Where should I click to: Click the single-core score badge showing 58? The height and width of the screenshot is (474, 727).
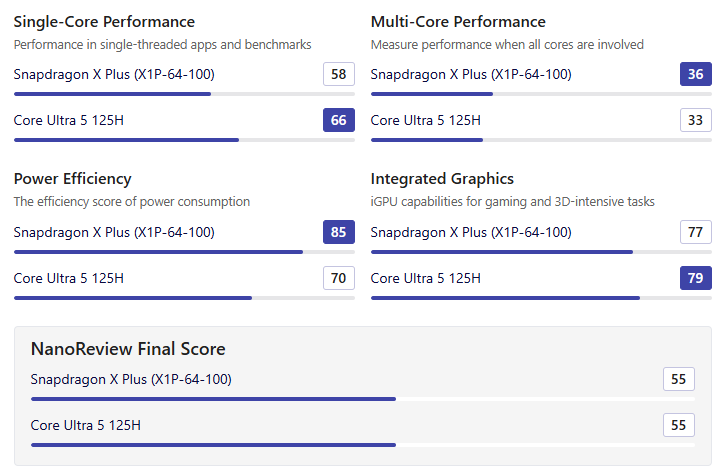click(339, 74)
